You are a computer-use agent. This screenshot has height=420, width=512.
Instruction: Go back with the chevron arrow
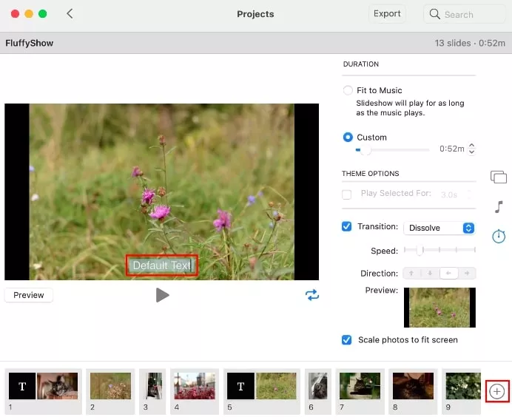point(70,14)
